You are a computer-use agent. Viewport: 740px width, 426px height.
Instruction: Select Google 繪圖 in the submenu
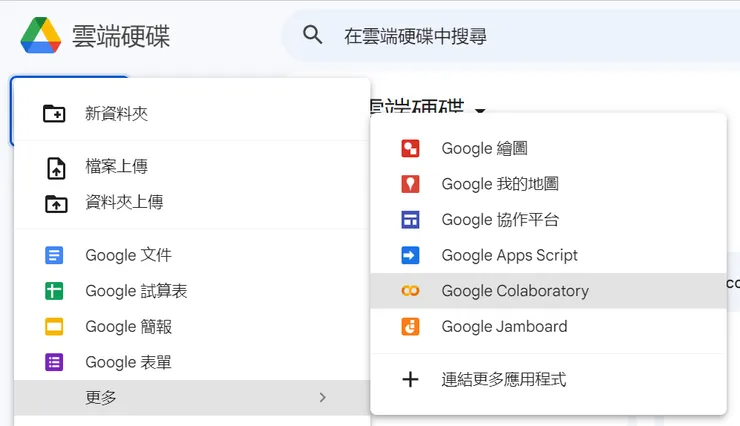(548, 148)
